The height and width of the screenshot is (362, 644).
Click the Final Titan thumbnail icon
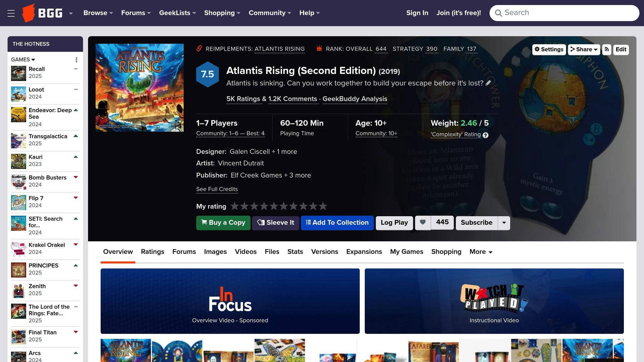point(19,337)
